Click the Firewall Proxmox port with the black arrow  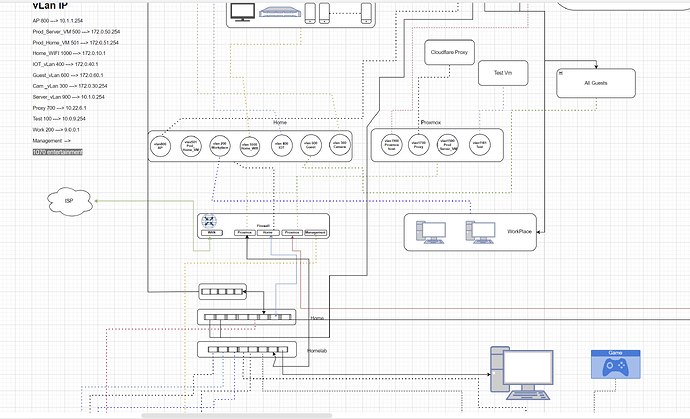[x=245, y=232]
